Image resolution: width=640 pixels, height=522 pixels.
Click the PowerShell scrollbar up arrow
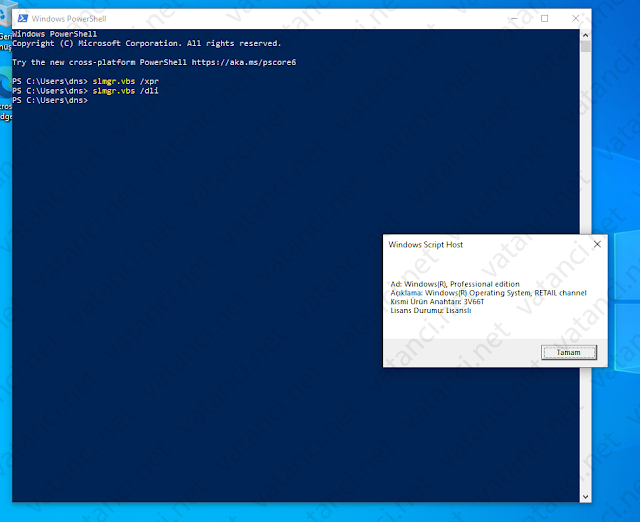point(585,36)
